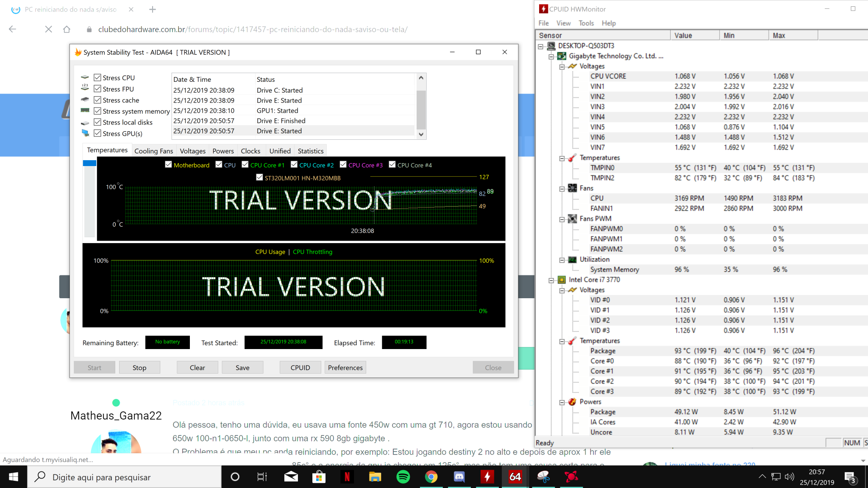Toggle CPU Core #1 graph checkbox
The image size is (868, 488).
click(x=245, y=164)
